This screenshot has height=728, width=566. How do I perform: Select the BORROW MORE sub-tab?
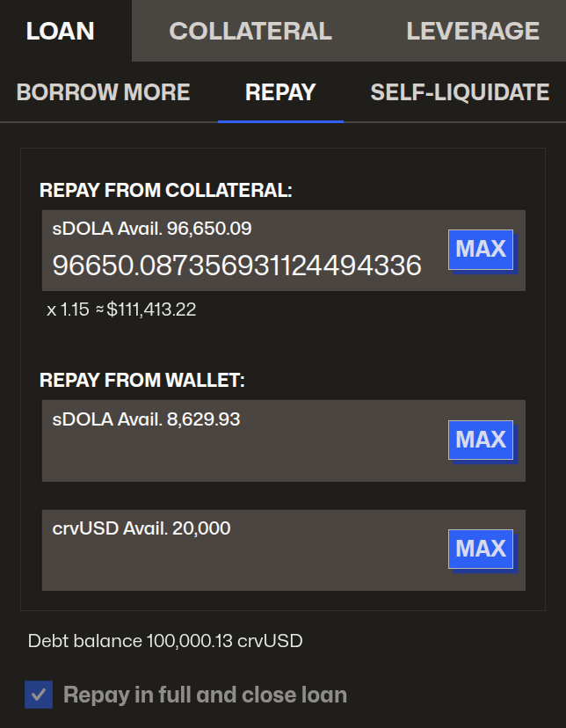[x=103, y=92]
